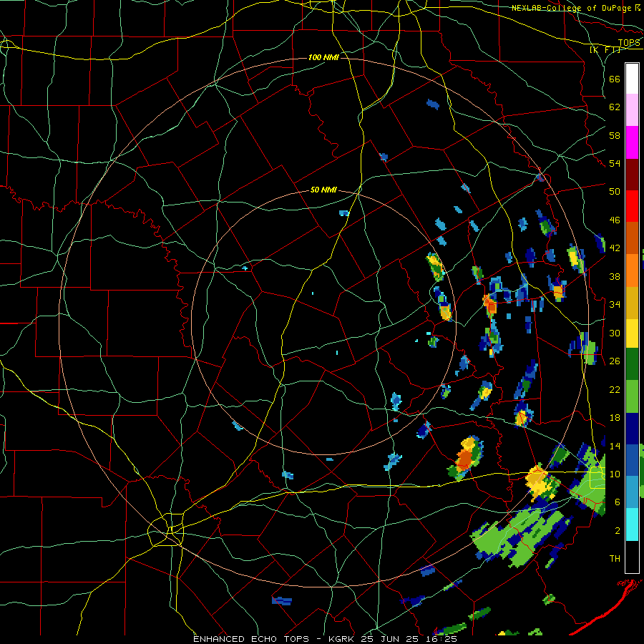Click the magenta swatch between 54 and 58
644x644 pixels.
coord(632,142)
